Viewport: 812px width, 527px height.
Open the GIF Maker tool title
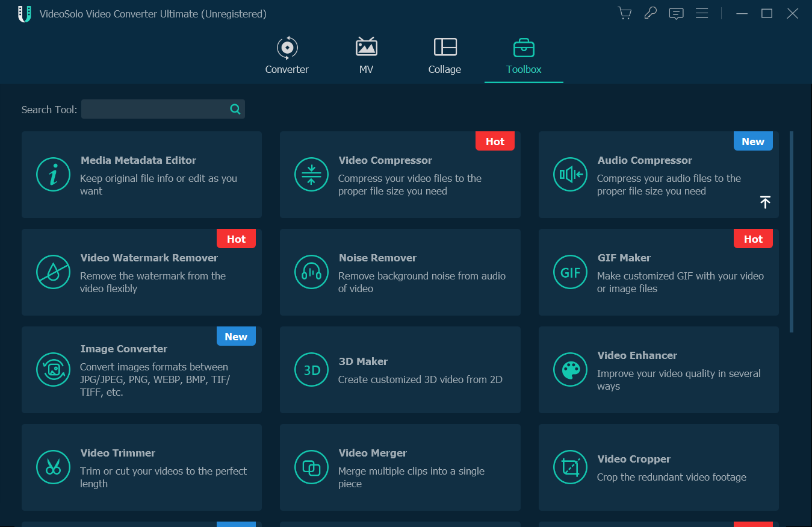click(x=624, y=258)
